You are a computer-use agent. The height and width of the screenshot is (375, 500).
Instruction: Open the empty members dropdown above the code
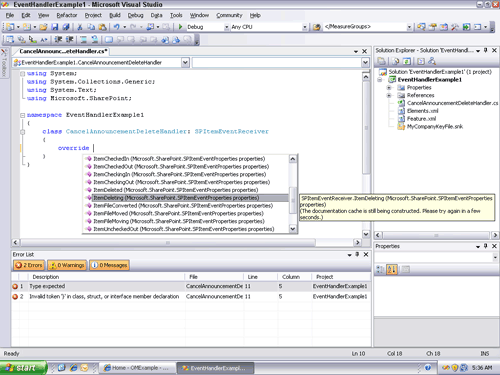coord(365,62)
